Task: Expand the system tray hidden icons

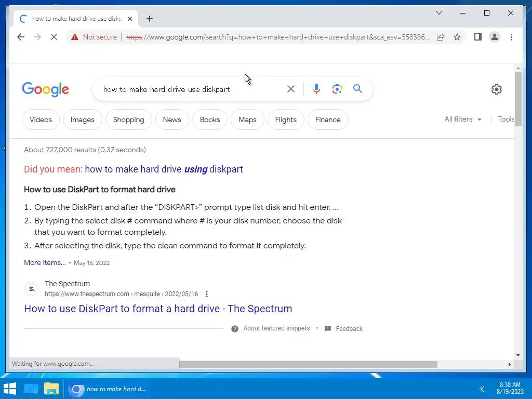Action: click(482, 389)
